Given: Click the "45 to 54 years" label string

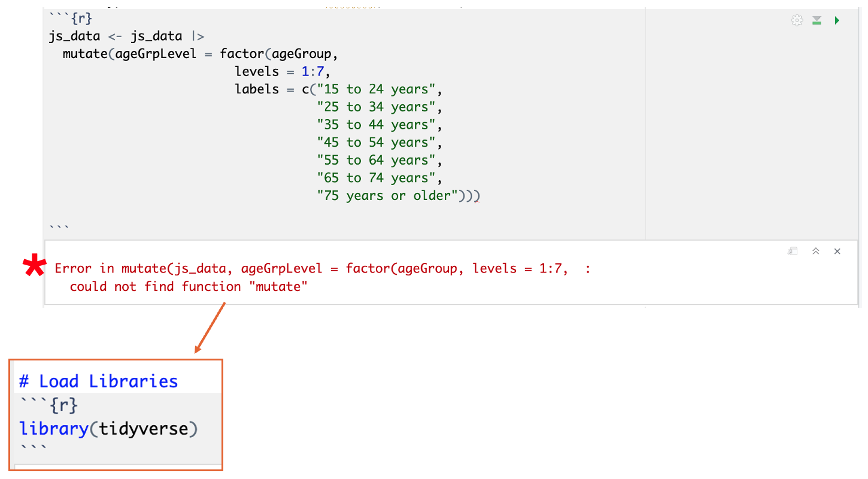Looking at the screenshot, I should tap(380, 143).
